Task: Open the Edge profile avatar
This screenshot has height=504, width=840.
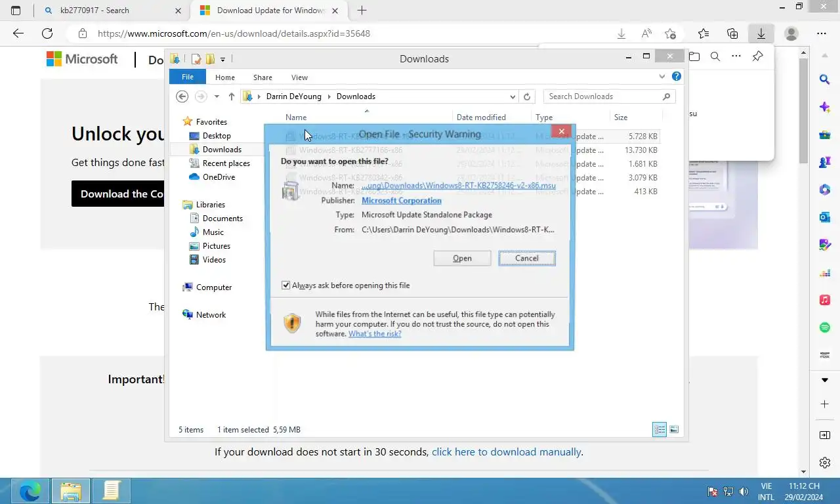Action: pyautogui.click(x=791, y=33)
